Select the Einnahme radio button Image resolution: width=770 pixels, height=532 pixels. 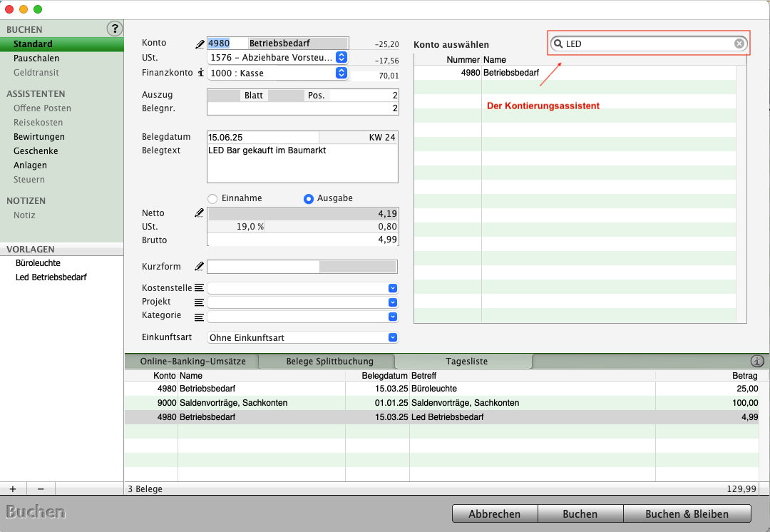212,199
